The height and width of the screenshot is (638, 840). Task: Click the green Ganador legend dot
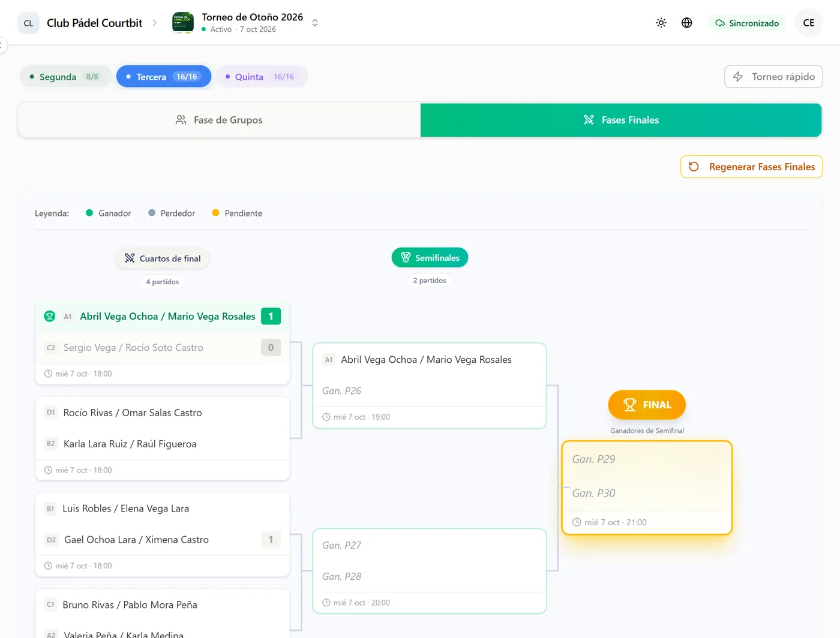pos(89,213)
